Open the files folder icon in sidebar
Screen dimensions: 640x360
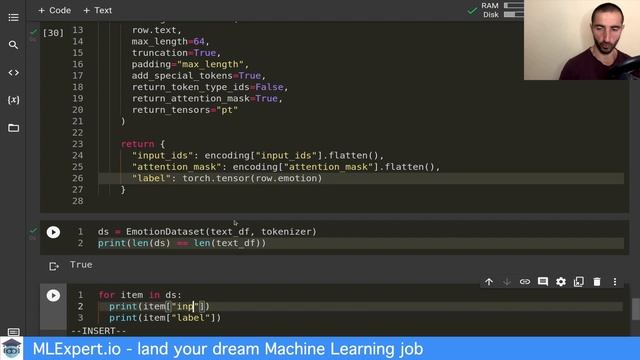tap(13, 128)
